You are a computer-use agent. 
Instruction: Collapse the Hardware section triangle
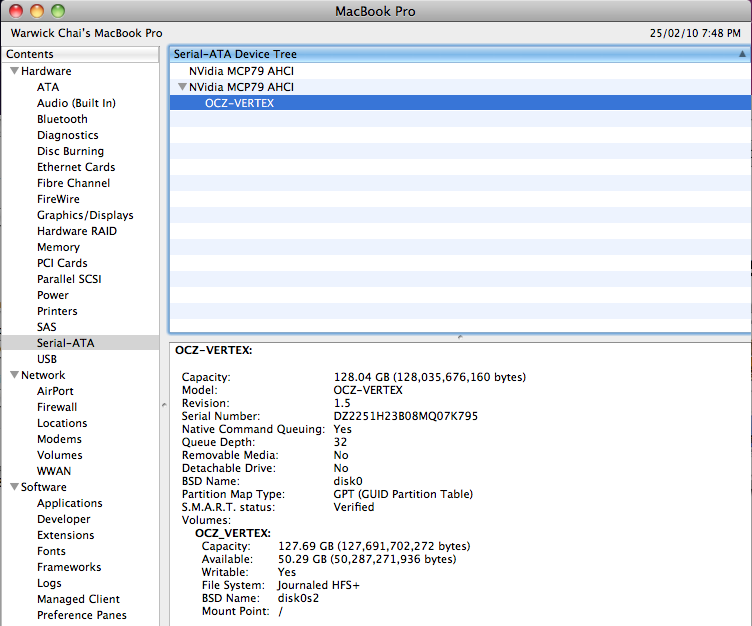pos(14,71)
